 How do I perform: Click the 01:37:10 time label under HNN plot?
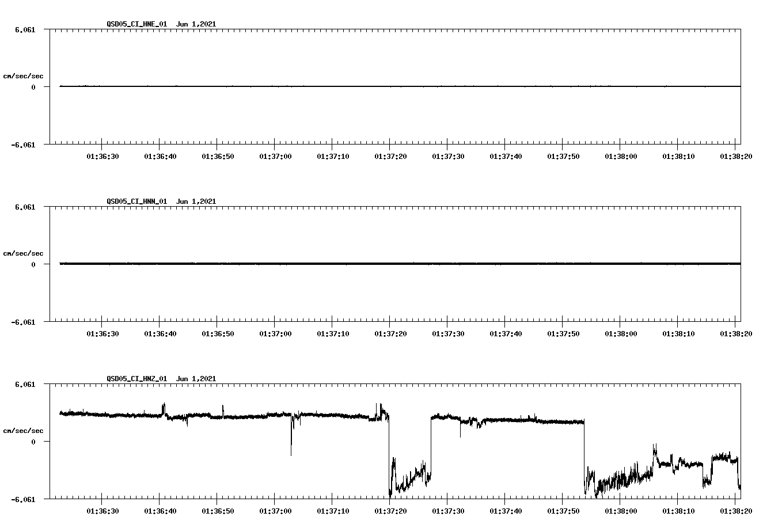[x=333, y=333]
